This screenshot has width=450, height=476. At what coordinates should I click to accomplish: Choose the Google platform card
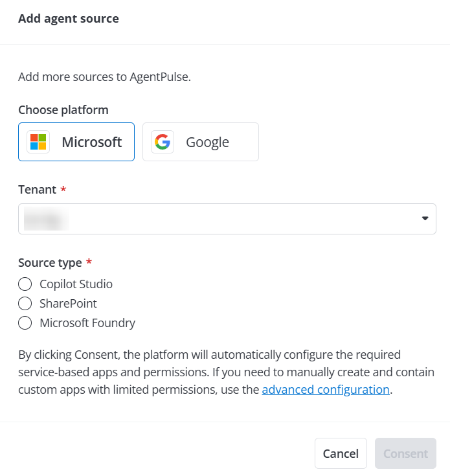(x=201, y=142)
